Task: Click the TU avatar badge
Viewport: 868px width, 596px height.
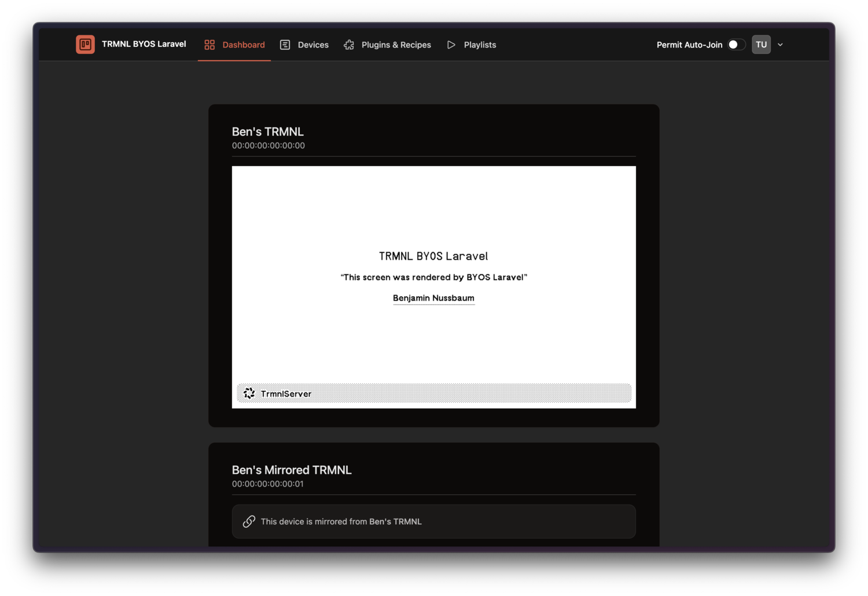Action: pyautogui.click(x=761, y=44)
